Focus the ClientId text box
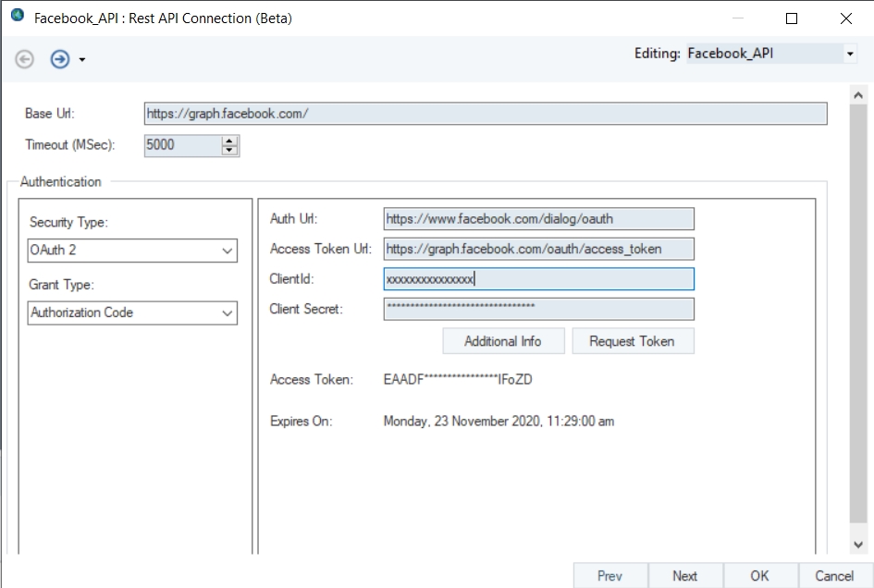 [538, 279]
